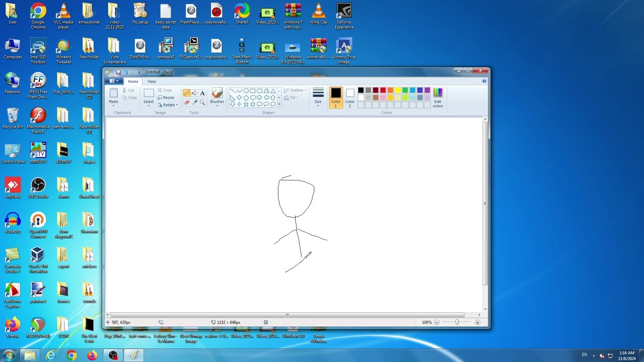Screen dimensions: 644x362
Task: Show hidden tray icons arrow
Action: click(x=594, y=355)
